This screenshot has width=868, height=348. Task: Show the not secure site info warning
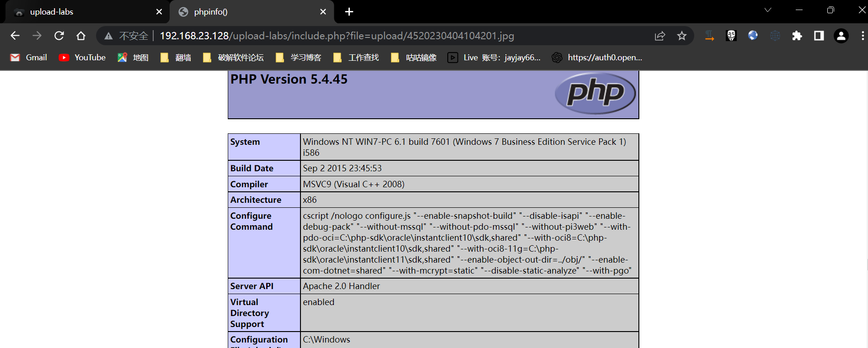(x=126, y=36)
